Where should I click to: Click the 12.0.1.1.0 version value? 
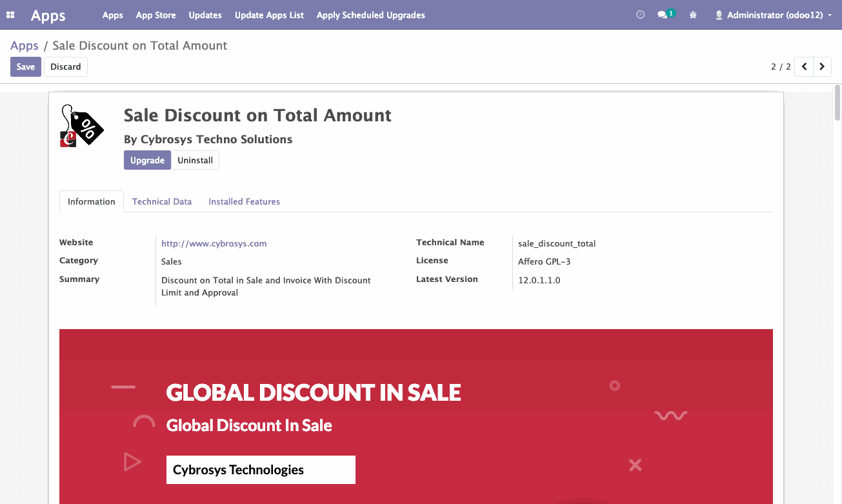[x=539, y=280]
